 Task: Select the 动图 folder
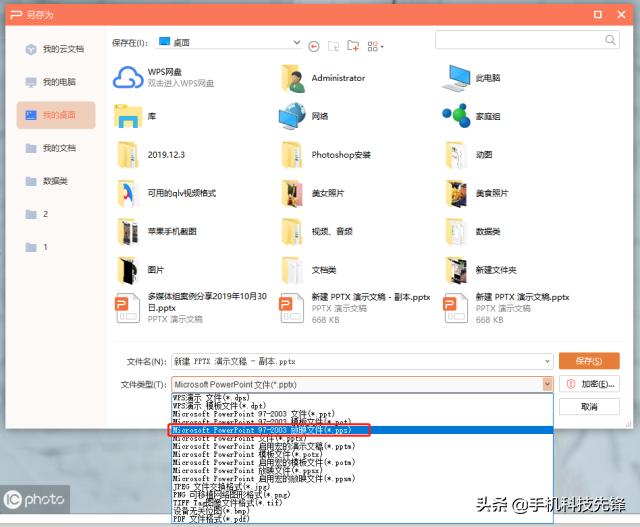(469, 155)
